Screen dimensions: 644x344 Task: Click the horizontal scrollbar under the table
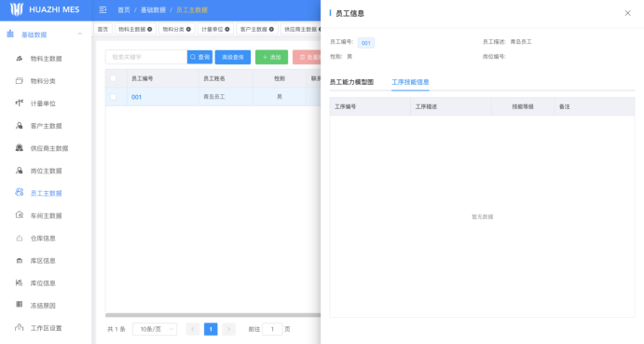point(212,315)
